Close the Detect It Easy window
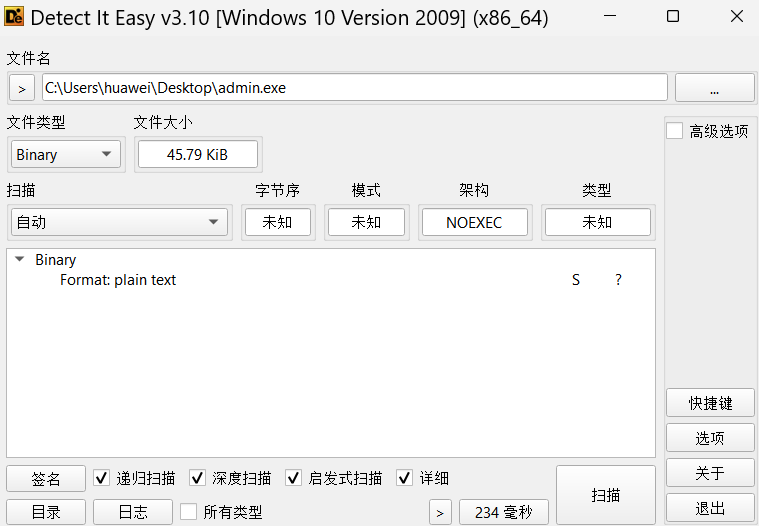Viewport: 759px width, 526px height. 737,16
